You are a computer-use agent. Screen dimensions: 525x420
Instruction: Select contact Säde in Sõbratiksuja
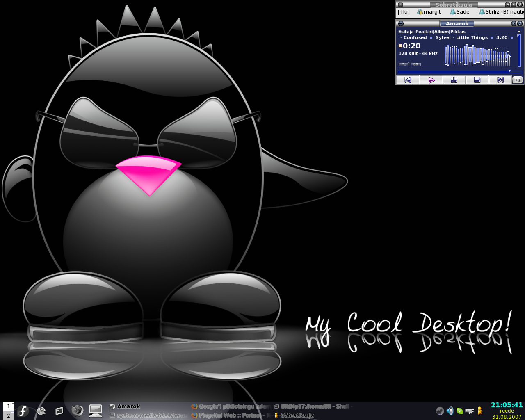[x=459, y=12]
